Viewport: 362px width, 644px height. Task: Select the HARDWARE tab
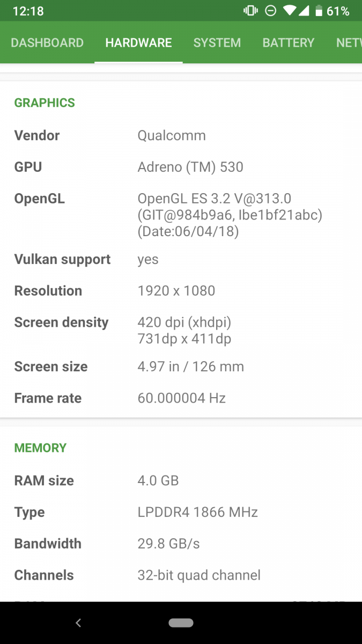click(138, 43)
